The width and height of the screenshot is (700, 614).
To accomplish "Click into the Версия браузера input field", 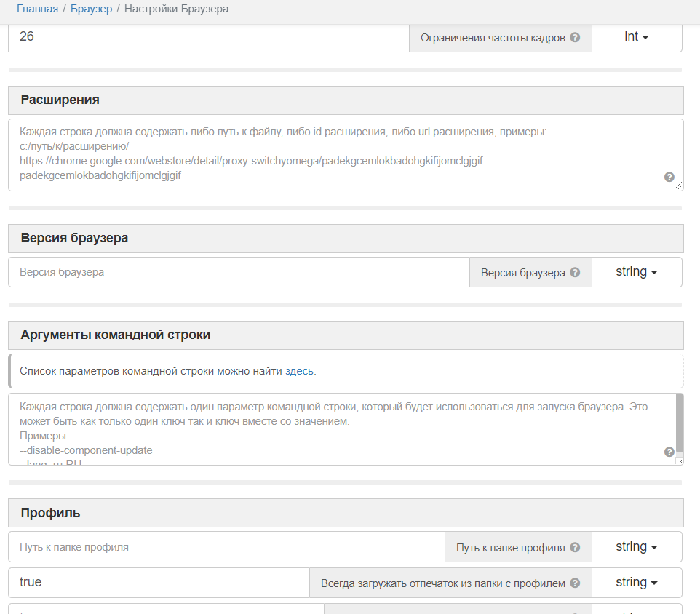I will pos(239,272).
